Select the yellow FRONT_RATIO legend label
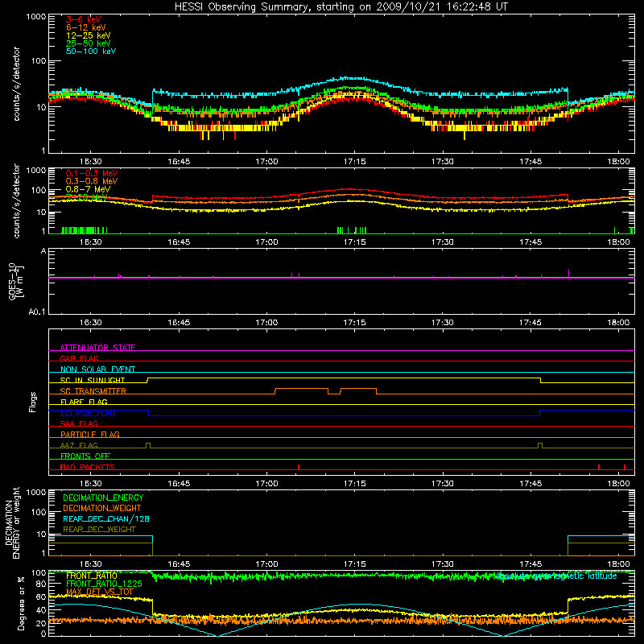Image resolution: width=644 pixels, height=644 pixels. coord(92,576)
